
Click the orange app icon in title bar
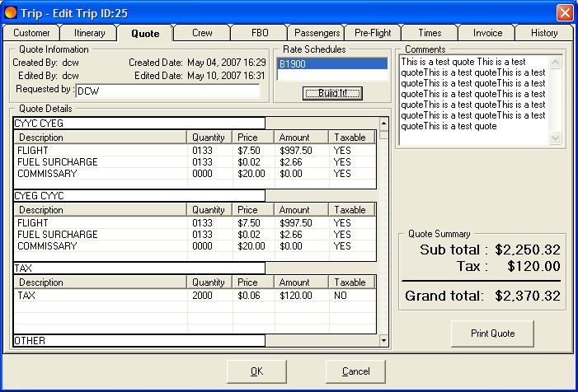11,12
